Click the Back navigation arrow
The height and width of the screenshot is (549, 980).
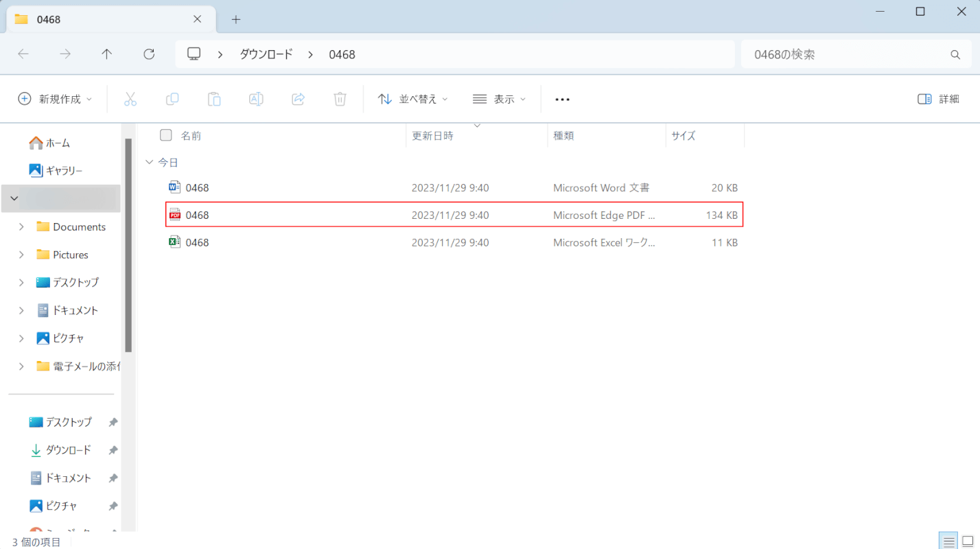pyautogui.click(x=23, y=54)
